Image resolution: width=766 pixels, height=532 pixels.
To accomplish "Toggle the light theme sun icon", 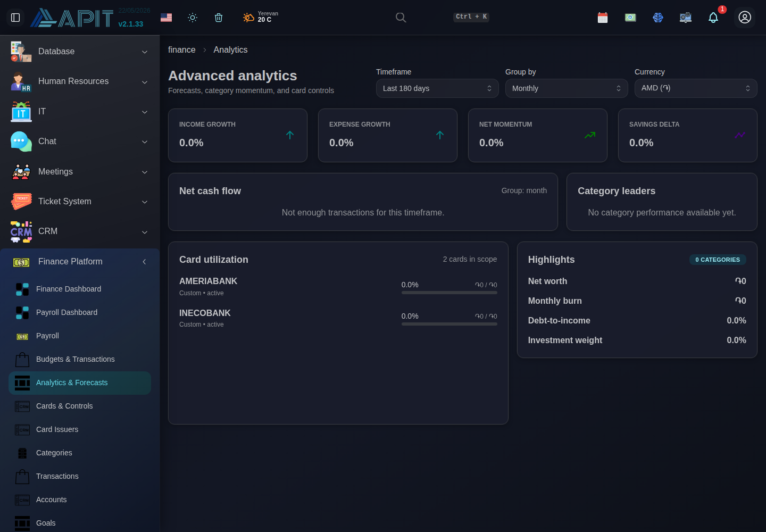I will 193,18.
